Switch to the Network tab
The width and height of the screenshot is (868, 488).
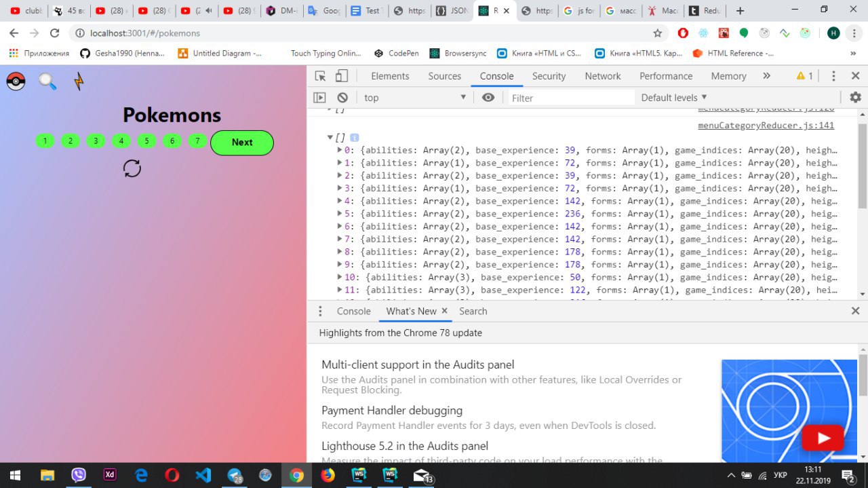603,76
